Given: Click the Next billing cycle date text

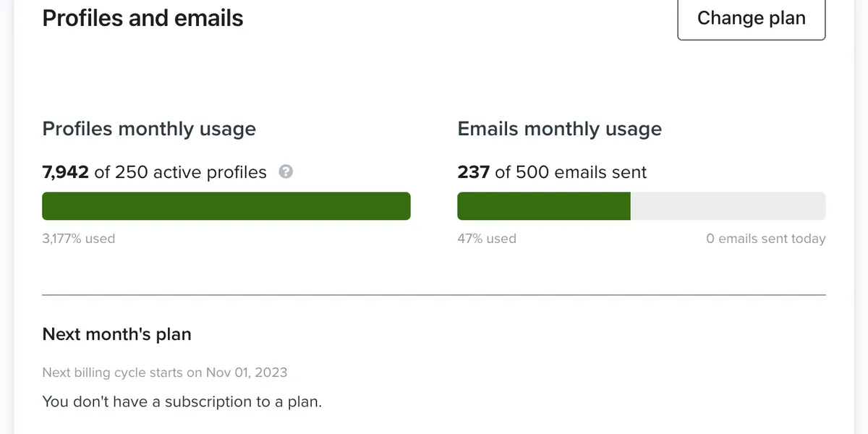Looking at the screenshot, I should click(x=165, y=373).
